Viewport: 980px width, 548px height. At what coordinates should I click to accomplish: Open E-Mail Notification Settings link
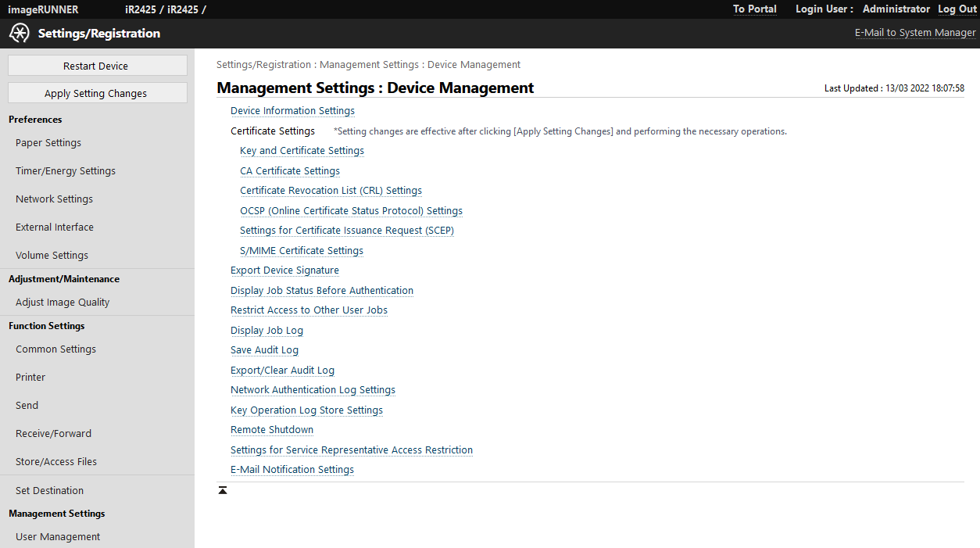(x=292, y=470)
